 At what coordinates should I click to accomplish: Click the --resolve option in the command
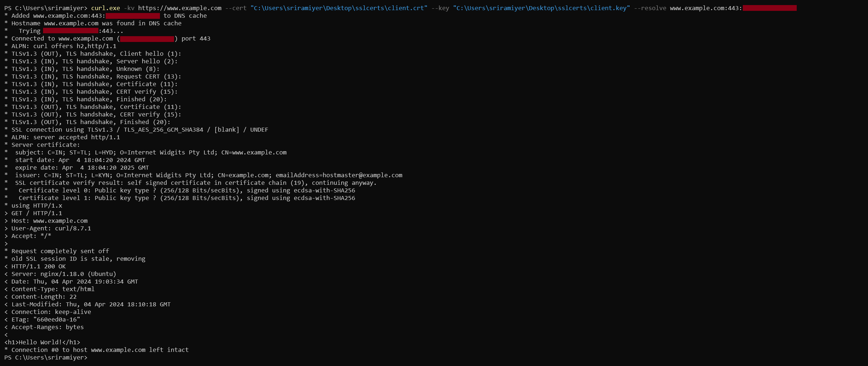[650, 8]
